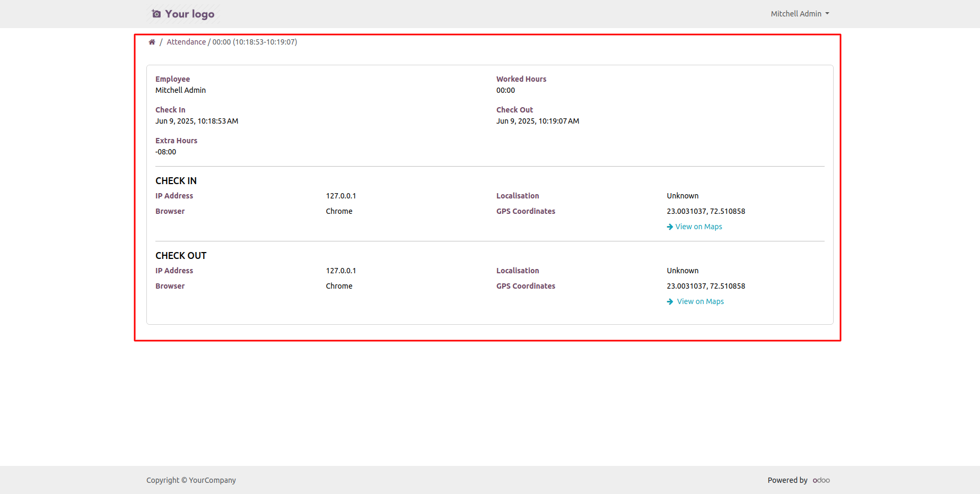Click the arrow icon in the CHECK IN section
980x494 pixels.
[x=670, y=227]
